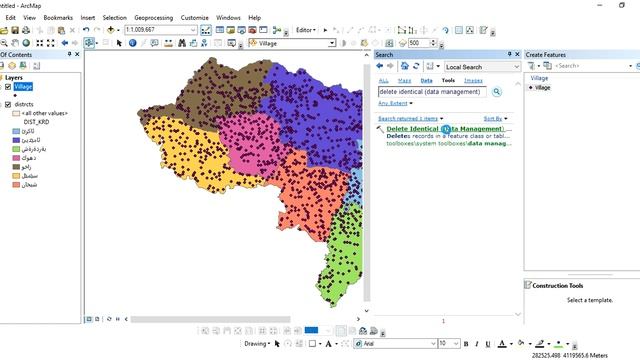Image resolution: width=640 pixels, height=360 pixels.
Task: Click the Search returned items link
Action: click(408, 118)
